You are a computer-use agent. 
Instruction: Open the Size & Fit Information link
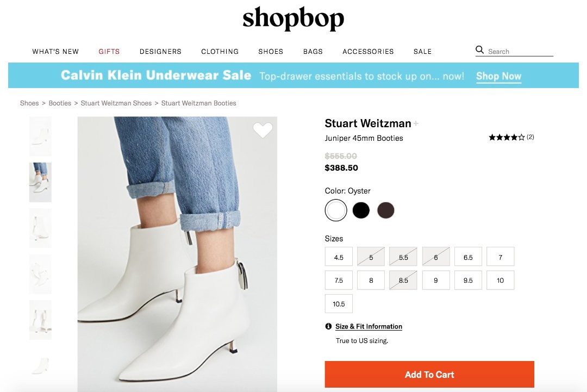369,326
